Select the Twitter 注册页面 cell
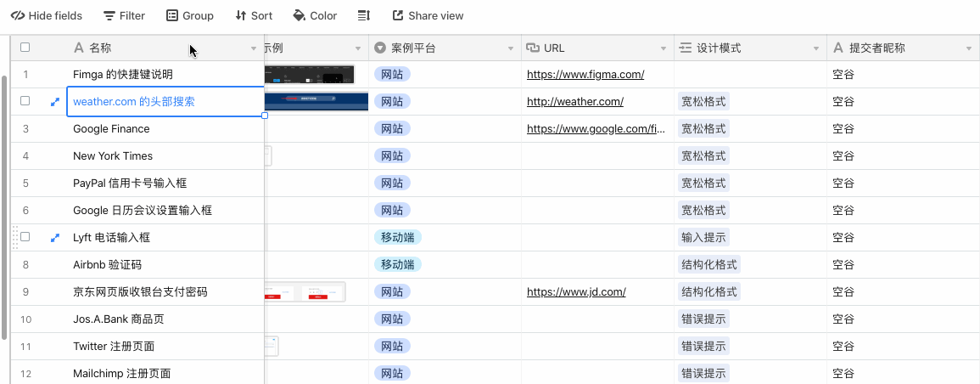This screenshot has width=980, height=384. click(x=165, y=347)
